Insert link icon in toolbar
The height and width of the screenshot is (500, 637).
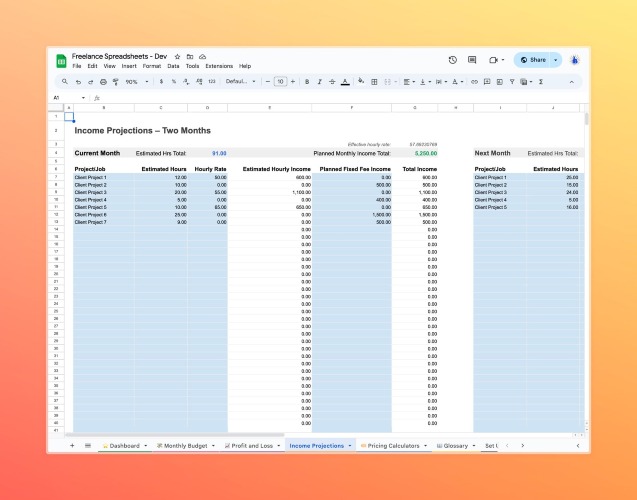coord(474,82)
